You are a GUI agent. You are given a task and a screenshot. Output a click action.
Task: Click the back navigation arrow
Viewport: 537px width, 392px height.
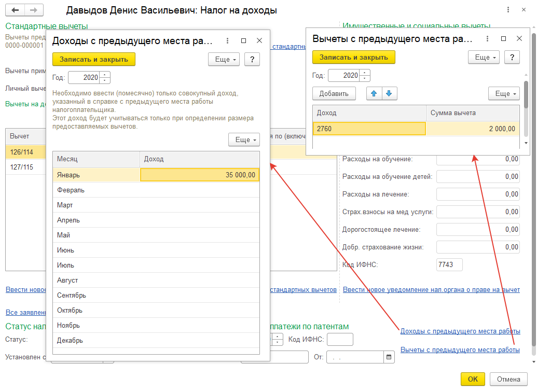(x=16, y=10)
